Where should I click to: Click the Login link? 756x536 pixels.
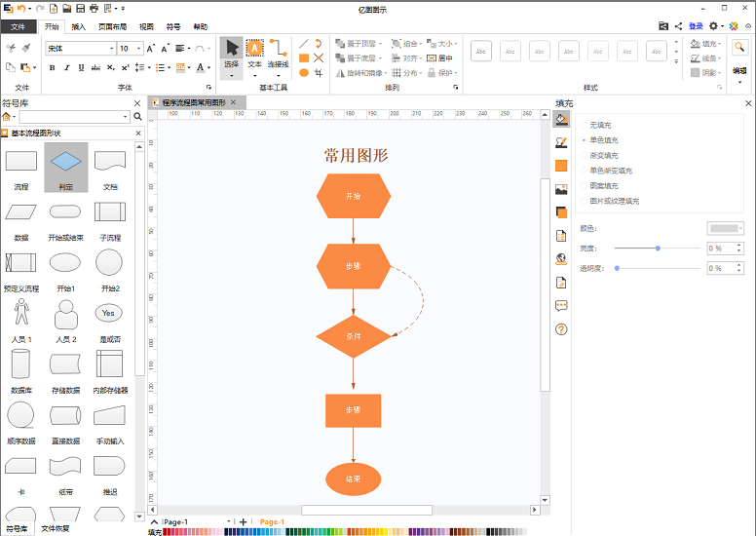coord(696,26)
